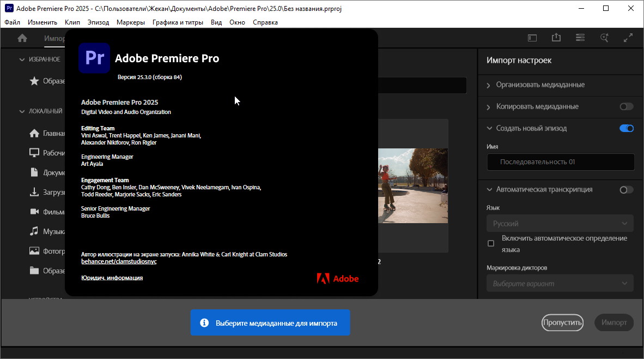
Task: Open the Язык dropdown showing Русский
Action: click(560, 224)
